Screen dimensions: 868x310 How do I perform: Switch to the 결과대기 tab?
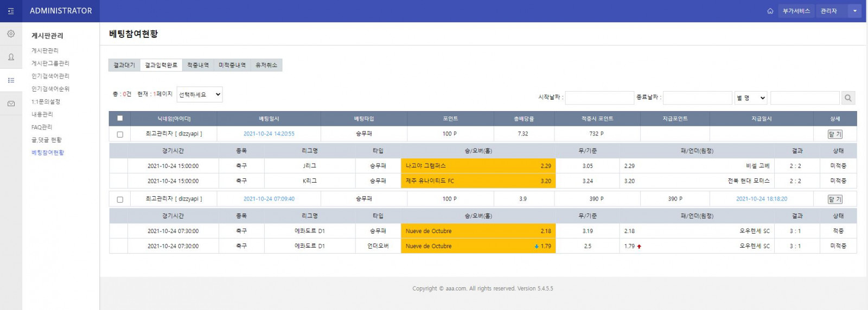124,65
